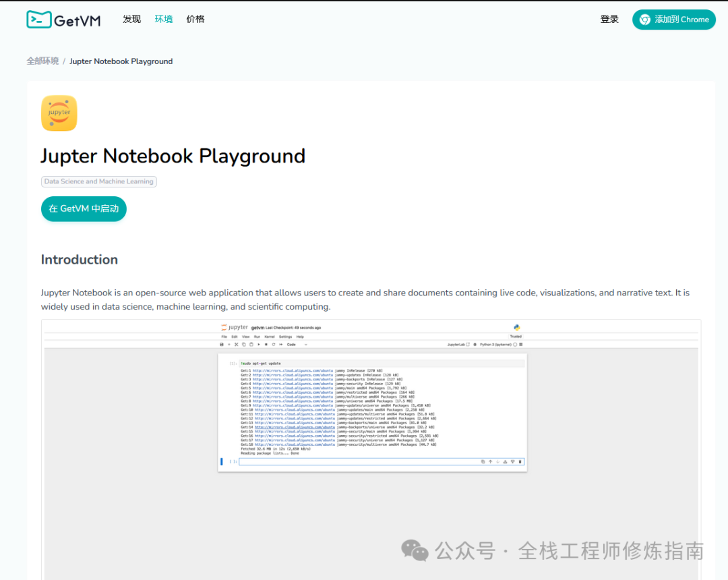728x580 pixels.
Task: Open the File menu in Jupyter
Action: (224, 337)
